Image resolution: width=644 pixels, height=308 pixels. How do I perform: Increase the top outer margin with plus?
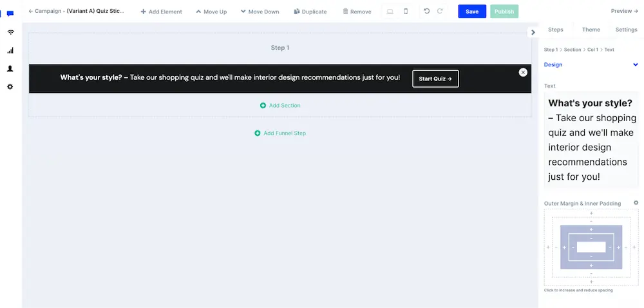tap(591, 213)
